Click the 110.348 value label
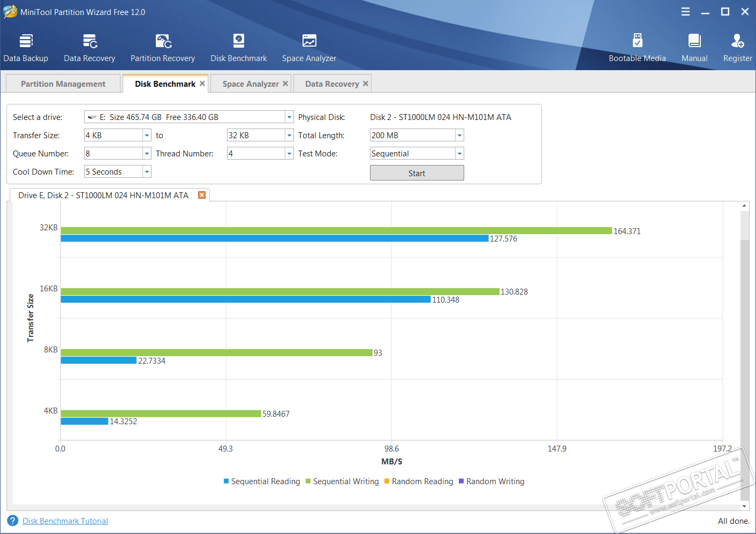Screen dimensions: 756x534 pos(445,300)
